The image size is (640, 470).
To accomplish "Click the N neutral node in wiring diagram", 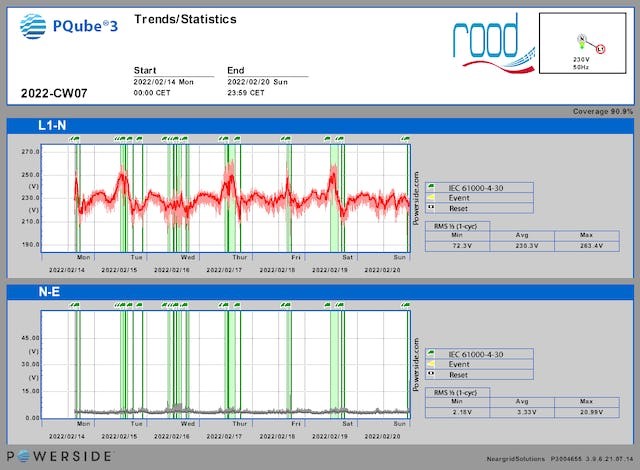I will (580, 39).
